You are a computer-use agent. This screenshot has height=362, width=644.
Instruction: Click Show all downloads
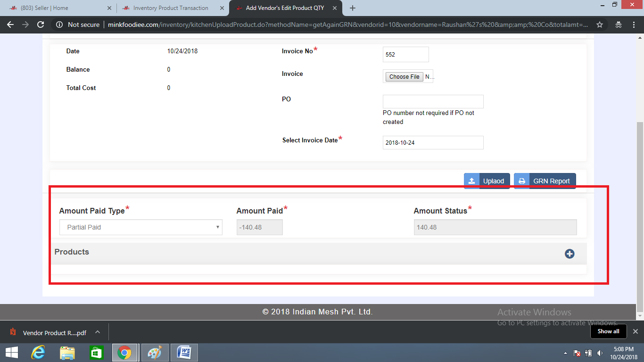click(x=608, y=331)
